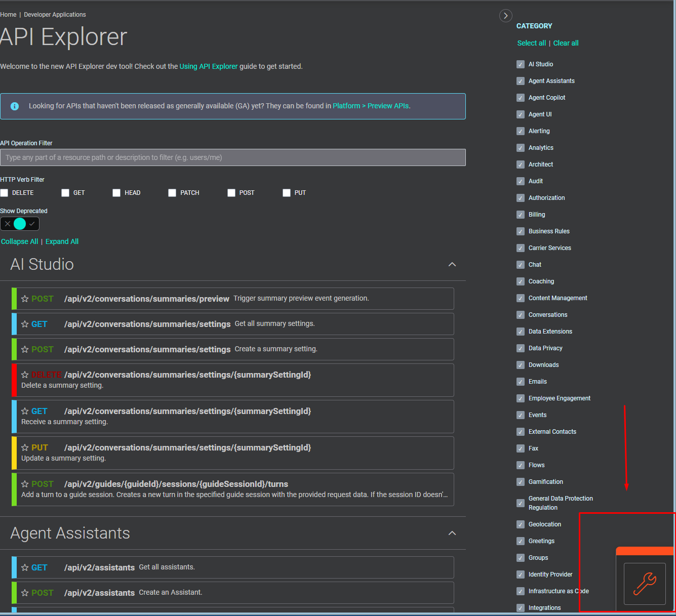676x616 pixels.
Task: Go to Home in the breadcrumb
Action: click(8, 15)
